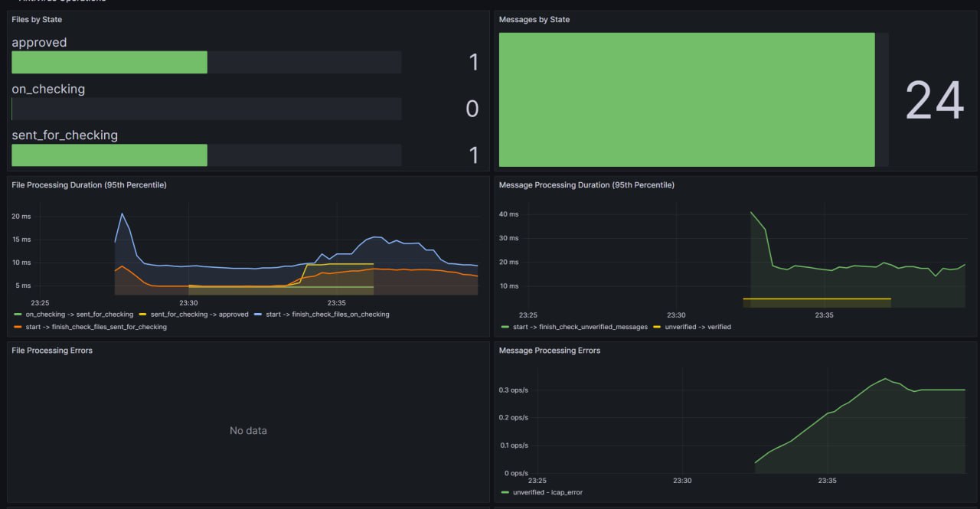Viewport: 980px width, 509px height.
Task: Click the on_checking empty bar gauge
Action: click(207, 109)
